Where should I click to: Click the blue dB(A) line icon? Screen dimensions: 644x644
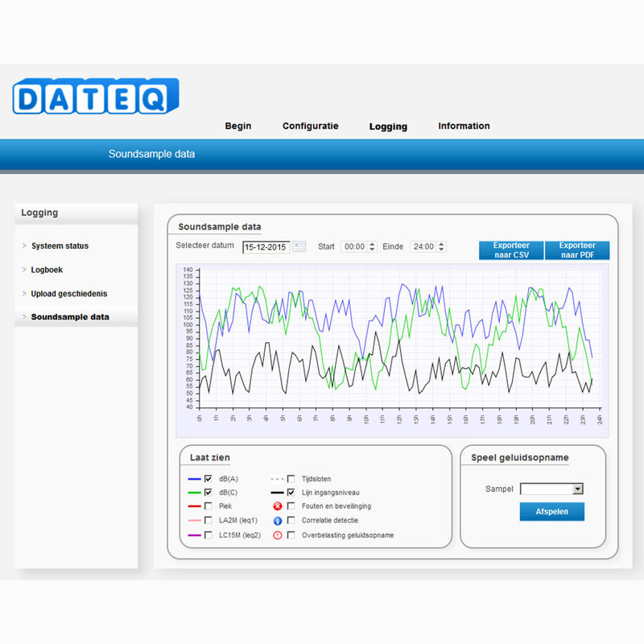pyautogui.click(x=195, y=478)
